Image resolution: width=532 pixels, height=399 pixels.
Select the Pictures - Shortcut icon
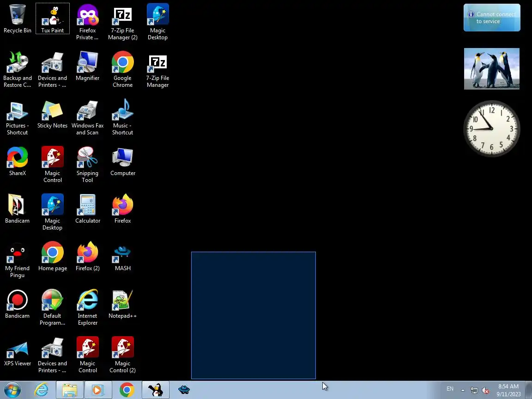[x=17, y=117]
